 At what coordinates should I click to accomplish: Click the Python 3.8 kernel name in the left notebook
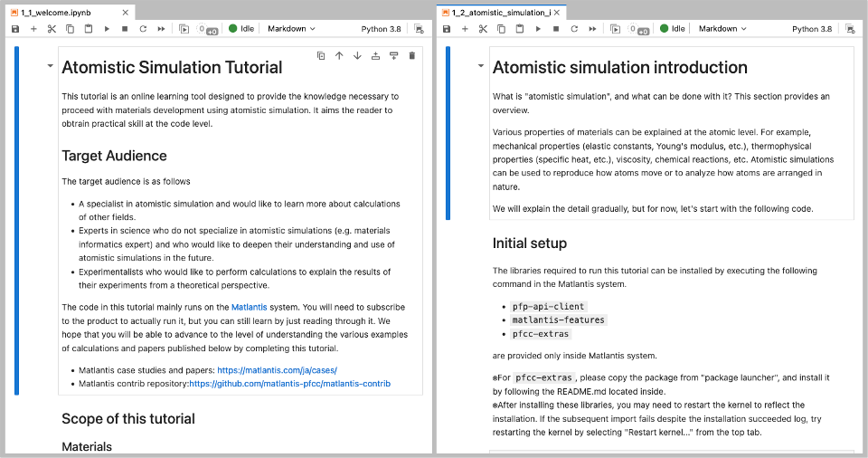coord(381,29)
